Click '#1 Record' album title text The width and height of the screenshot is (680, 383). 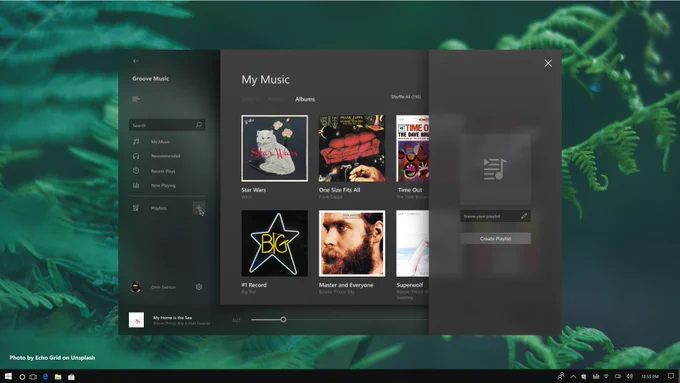coord(254,285)
